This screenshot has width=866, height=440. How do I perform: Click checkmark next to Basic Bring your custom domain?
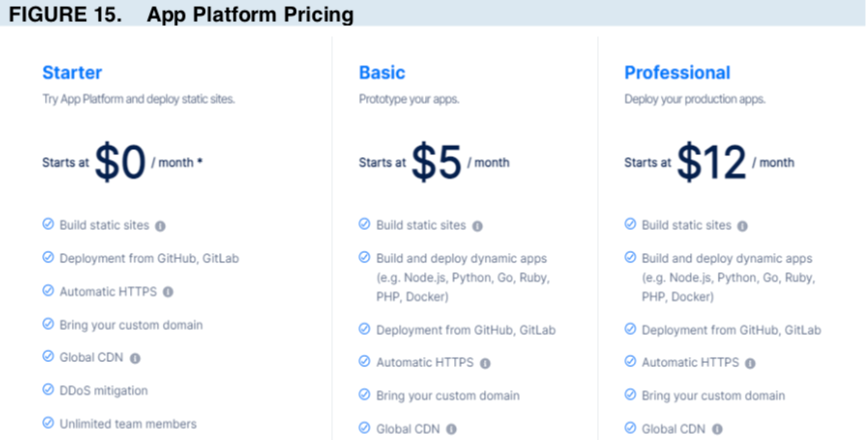(365, 396)
